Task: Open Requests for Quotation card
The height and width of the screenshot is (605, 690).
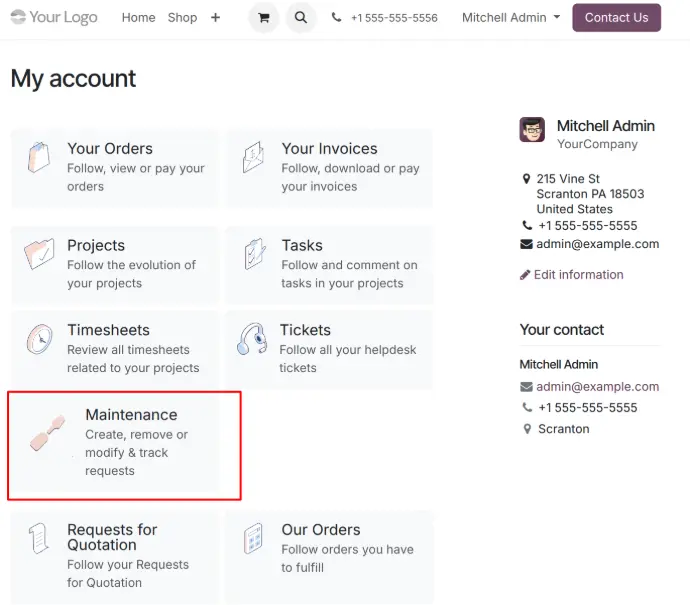Action: pyautogui.click(x=113, y=556)
